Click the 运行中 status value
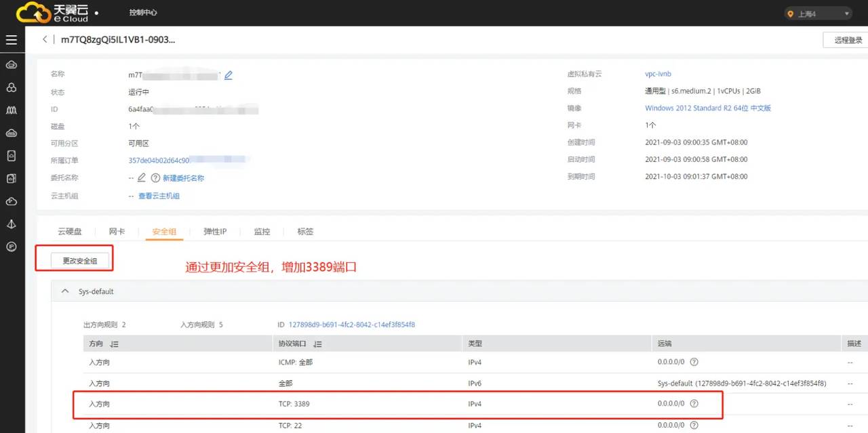Image resolution: width=868 pixels, height=433 pixels. pyautogui.click(x=138, y=91)
